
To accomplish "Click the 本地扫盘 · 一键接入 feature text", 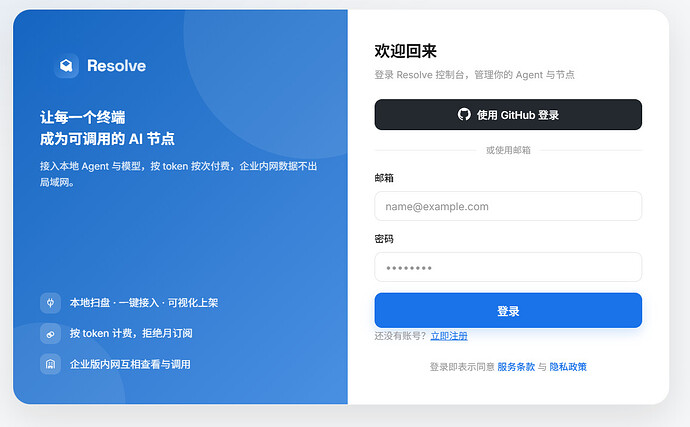I will [144, 303].
